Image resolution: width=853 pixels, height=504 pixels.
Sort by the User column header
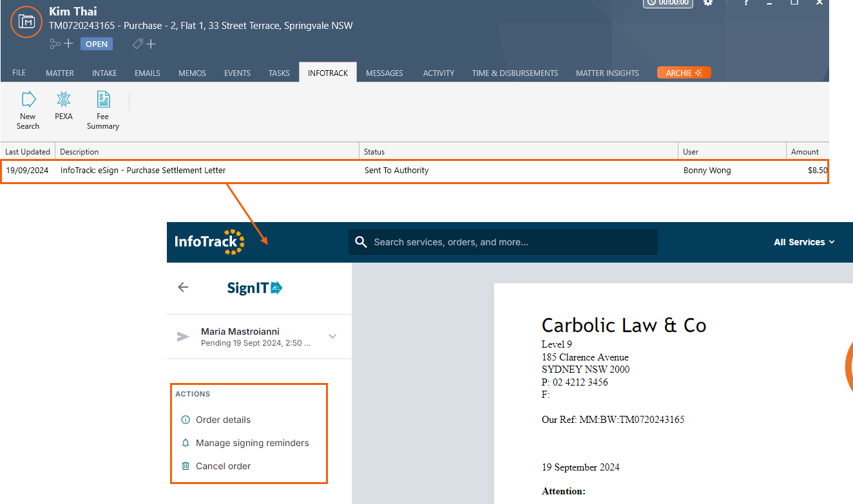coord(732,152)
